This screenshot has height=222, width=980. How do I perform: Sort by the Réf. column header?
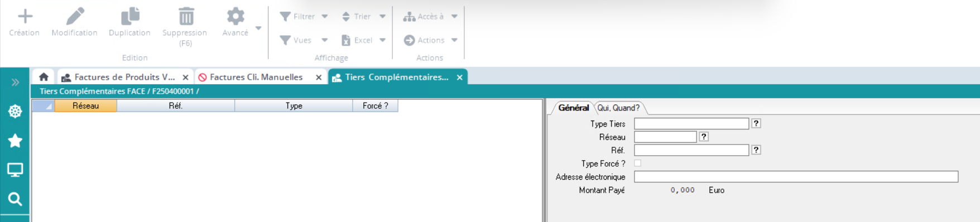[x=176, y=105]
